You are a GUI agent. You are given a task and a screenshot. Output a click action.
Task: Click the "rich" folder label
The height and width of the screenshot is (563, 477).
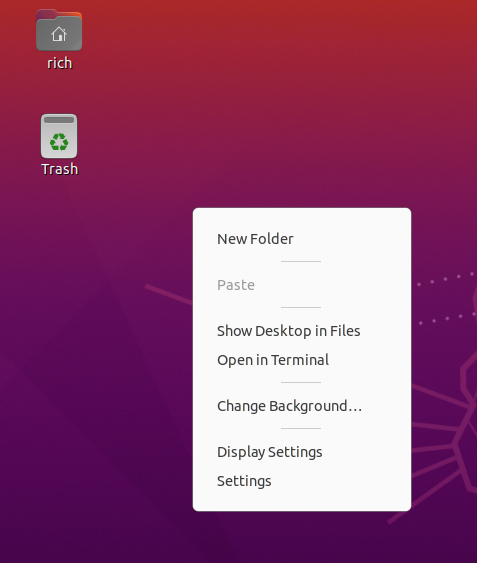(60, 63)
